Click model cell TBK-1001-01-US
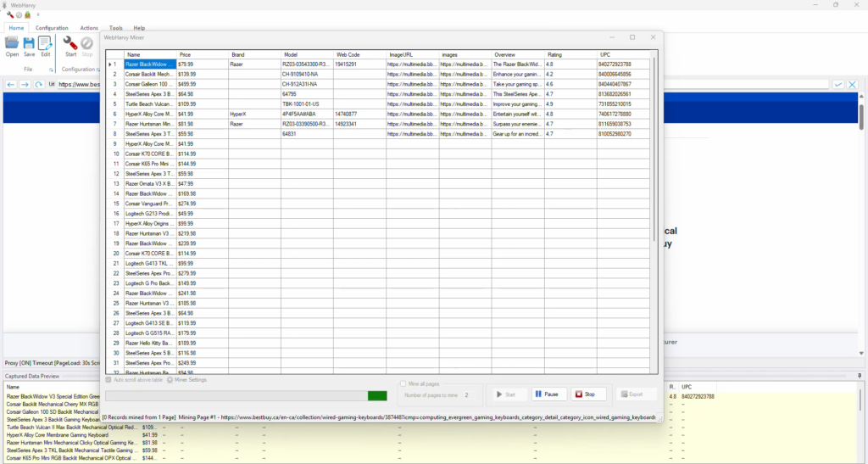The image size is (868, 464). click(x=307, y=104)
